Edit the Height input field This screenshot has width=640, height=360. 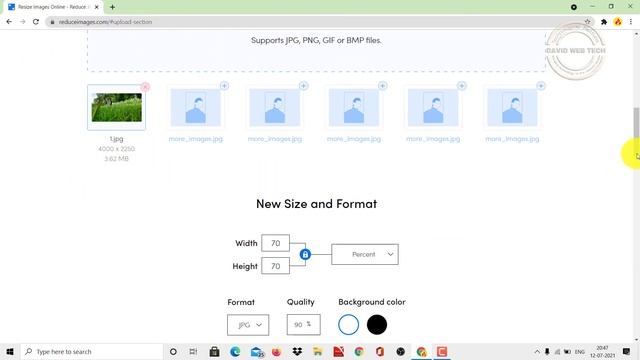[x=276, y=266]
